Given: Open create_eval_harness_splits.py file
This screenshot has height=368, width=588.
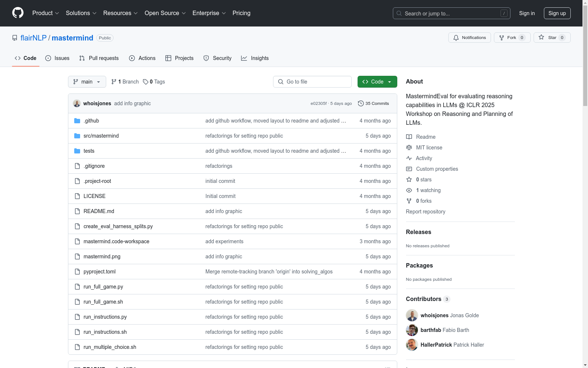Looking at the screenshot, I should pyautogui.click(x=118, y=226).
